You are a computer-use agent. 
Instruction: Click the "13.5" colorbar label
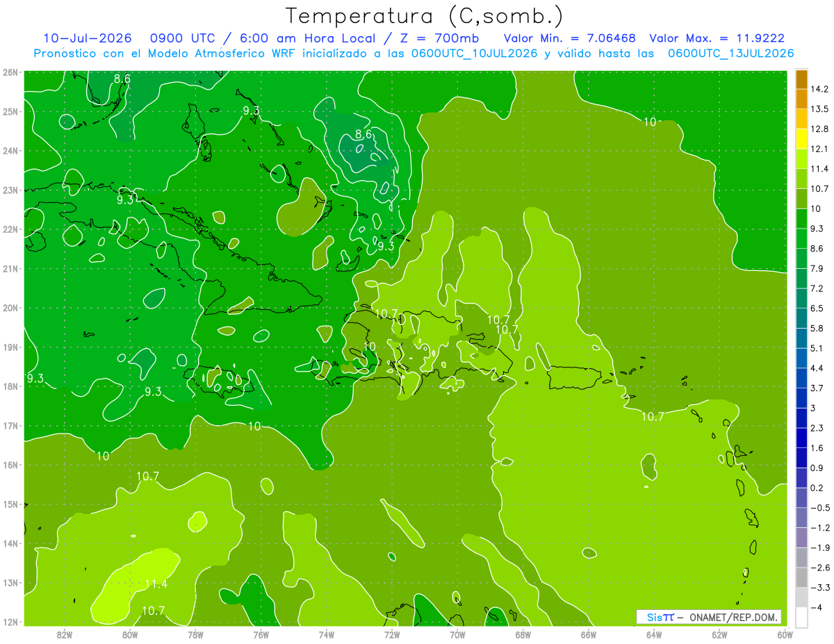pos(821,109)
